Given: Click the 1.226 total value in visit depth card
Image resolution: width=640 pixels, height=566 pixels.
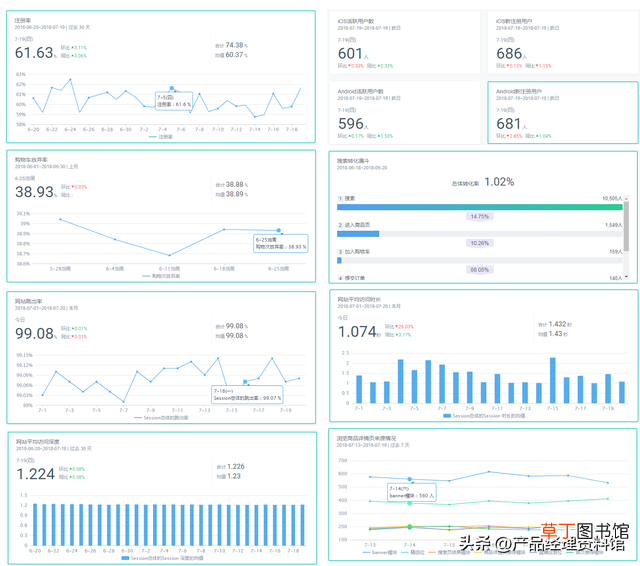Looking at the screenshot, I should (236, 466).
